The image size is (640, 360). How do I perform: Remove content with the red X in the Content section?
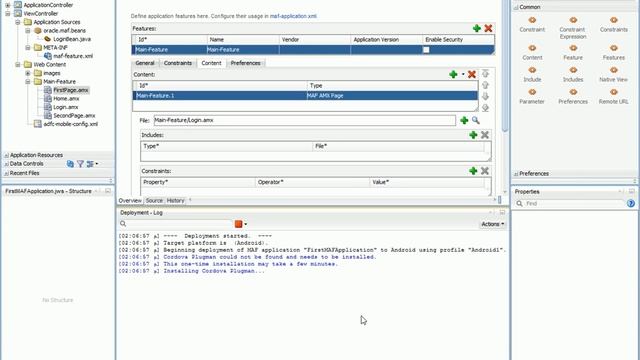click(472, 74)
